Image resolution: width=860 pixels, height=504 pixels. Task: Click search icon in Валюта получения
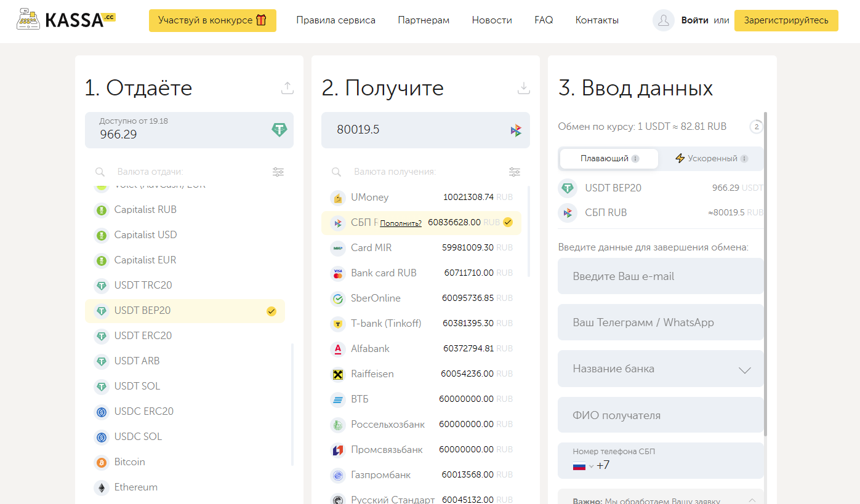pyautogui.click(x=336, y=172)
